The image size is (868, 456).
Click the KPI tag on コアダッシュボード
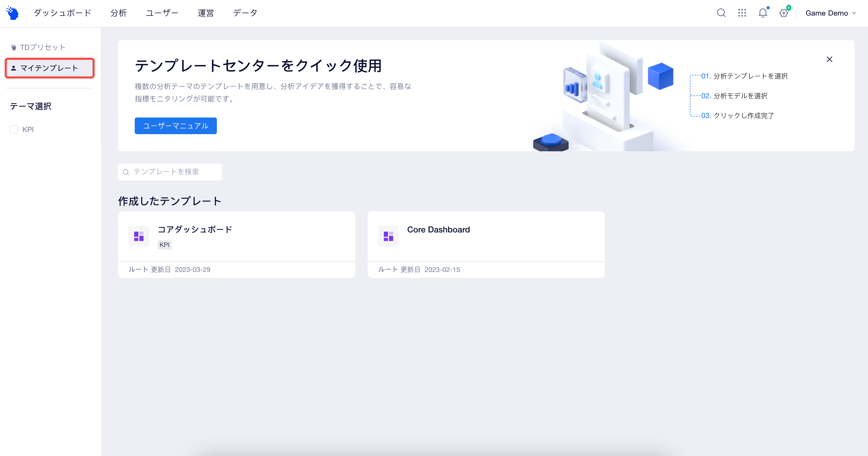point(164,245)
